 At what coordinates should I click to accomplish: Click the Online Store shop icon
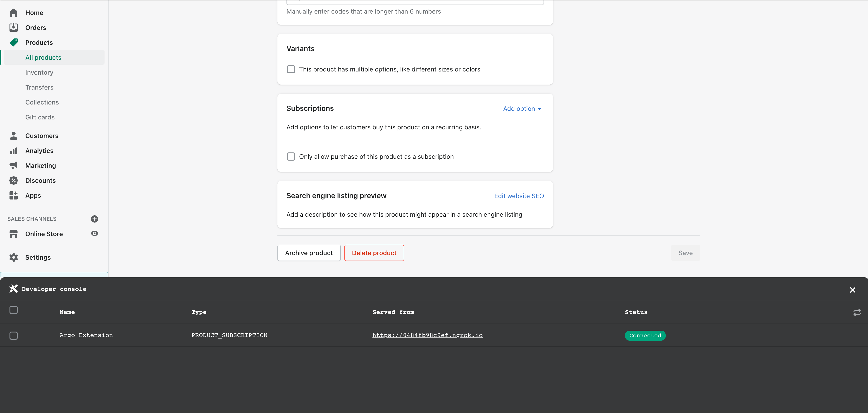[14, 234]
